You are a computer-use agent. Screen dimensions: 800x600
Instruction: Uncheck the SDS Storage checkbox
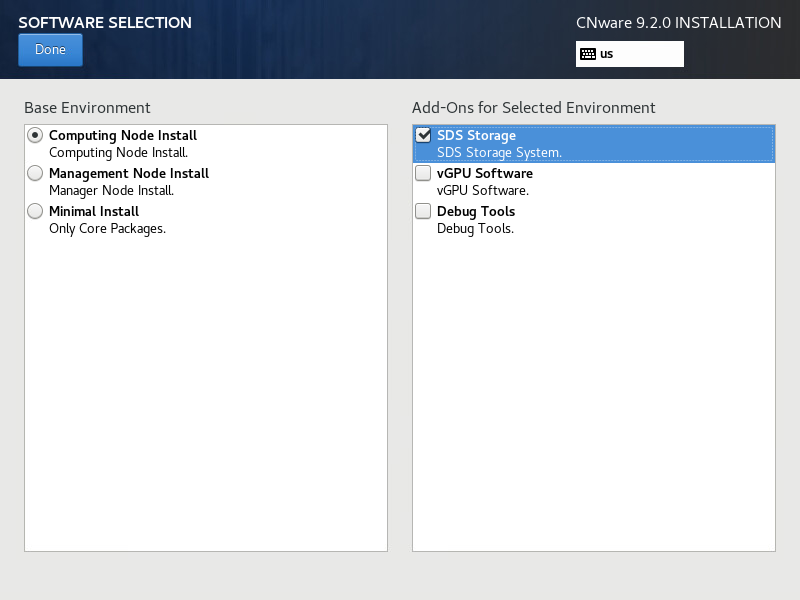pyautogui.click(x=423, y=135)
